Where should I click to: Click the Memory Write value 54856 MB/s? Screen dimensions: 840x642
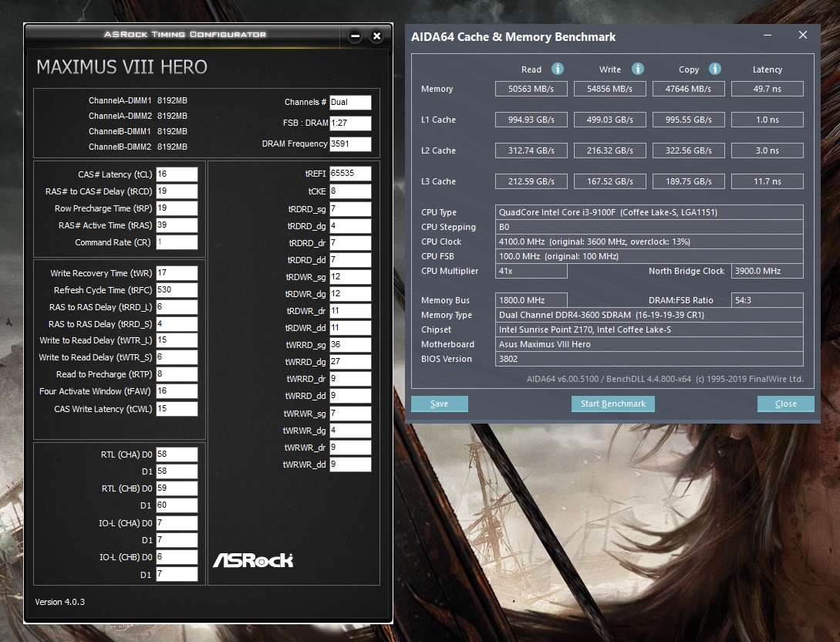point(609,89)
